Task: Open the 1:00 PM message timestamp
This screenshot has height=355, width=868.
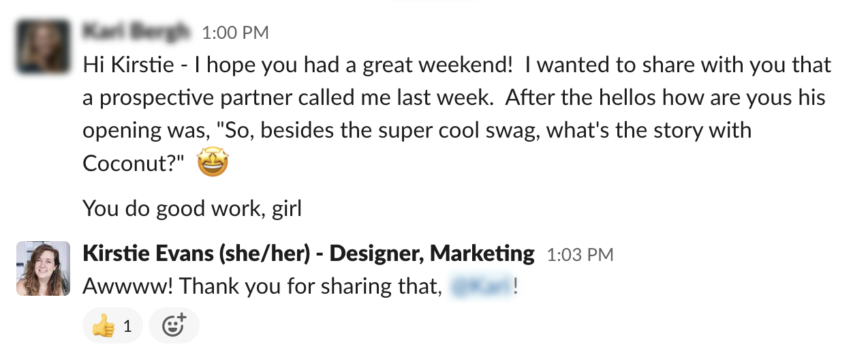Action: 235,32
